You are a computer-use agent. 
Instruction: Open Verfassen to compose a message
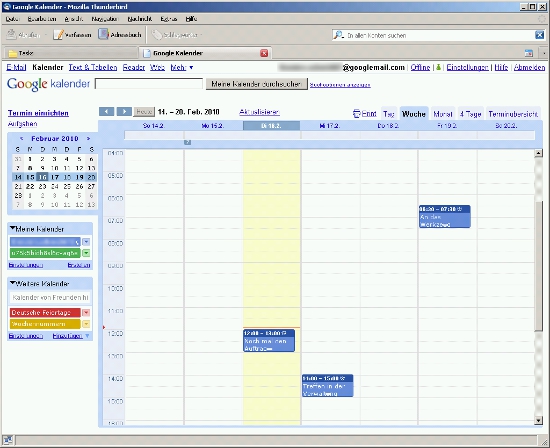coord(72,35)
